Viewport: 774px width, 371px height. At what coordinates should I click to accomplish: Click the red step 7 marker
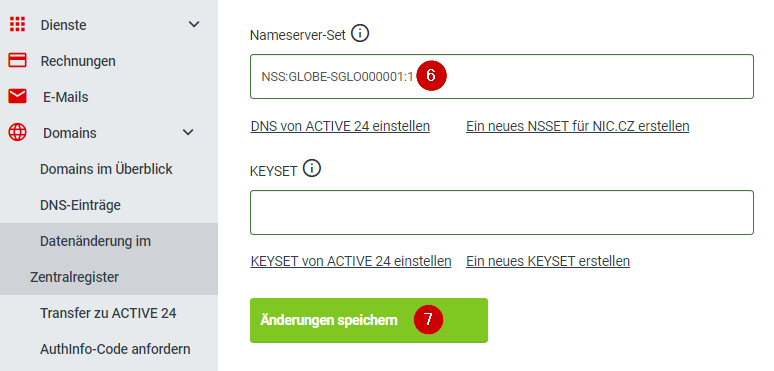428,320
